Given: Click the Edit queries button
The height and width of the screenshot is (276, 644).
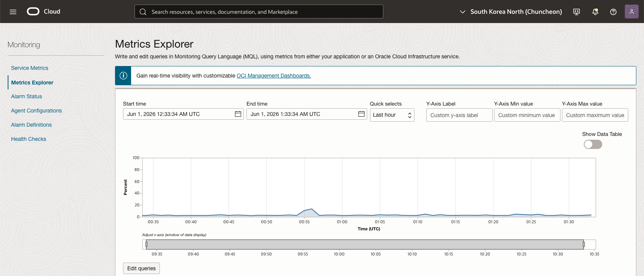Looking at the screenshot, I should pyautogui.click(x=141, y=268).
